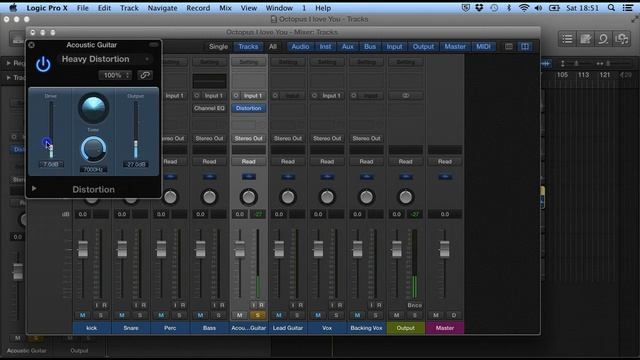Screen dimensions: 640x360
Task: Select the Perc channel name label
Action: tap(170, 328)
